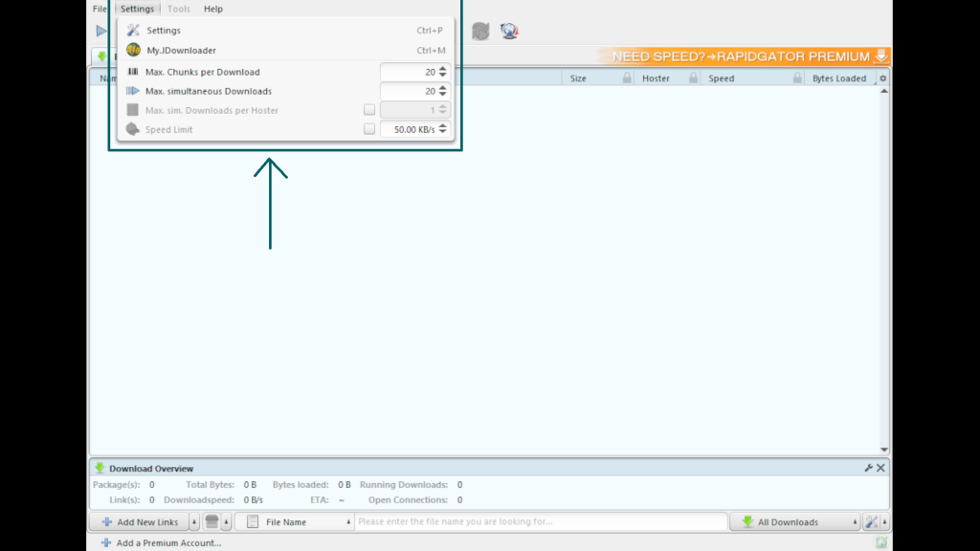Screen dimensions: 980x551
Task: Enable the Speed Limit checkbox
Action: pyautogui.click(x=369, y=129)
